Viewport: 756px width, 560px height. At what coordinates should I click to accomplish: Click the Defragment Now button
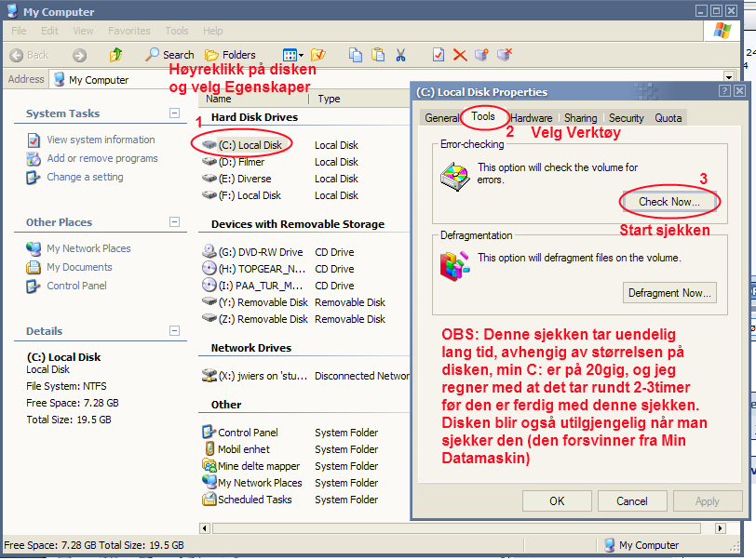(669, 292)
